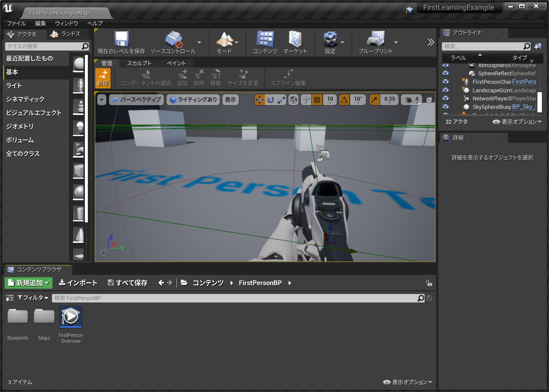Select the empty character pawn placement icon
This screenshot has height=392, width=549.
79,85
